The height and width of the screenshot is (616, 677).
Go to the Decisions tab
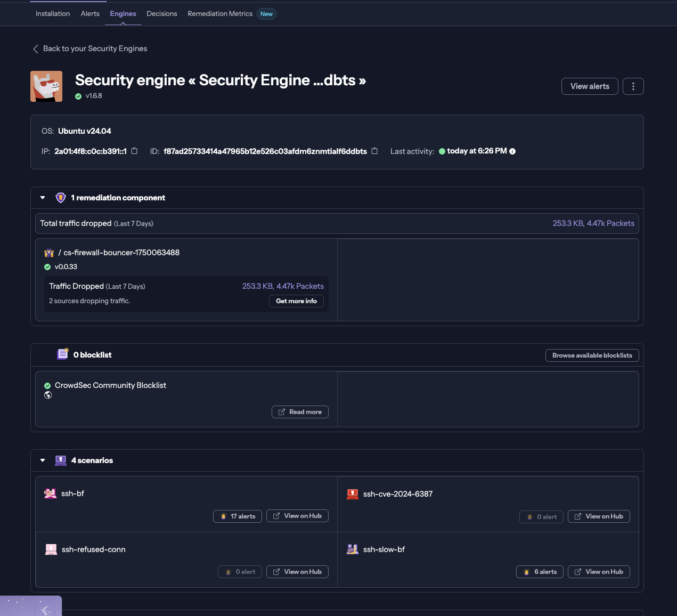(162, 14)
